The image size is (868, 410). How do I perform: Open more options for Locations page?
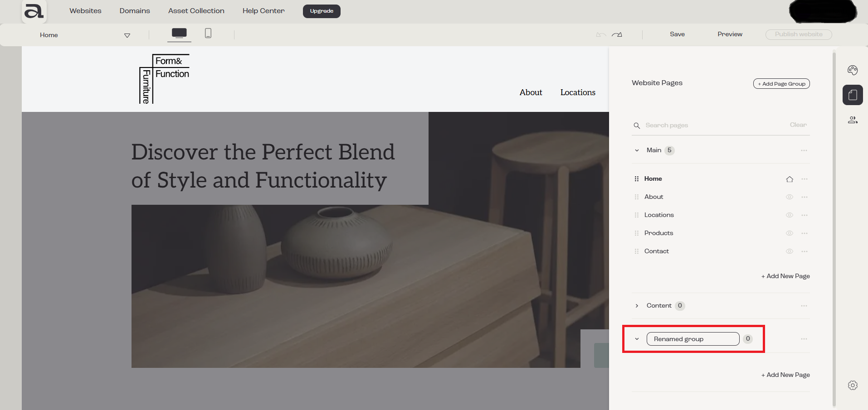coord(805,215)
